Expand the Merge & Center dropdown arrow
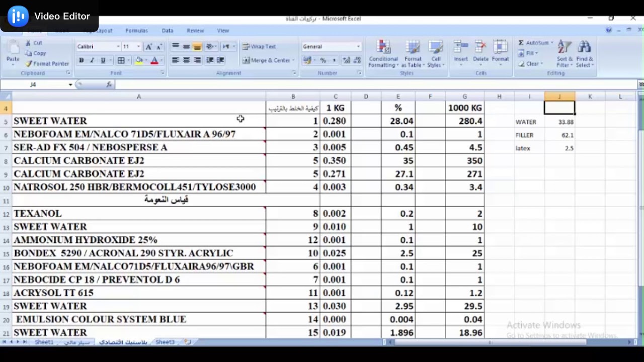This screenshot has width=644, height=362. point(293,60)
